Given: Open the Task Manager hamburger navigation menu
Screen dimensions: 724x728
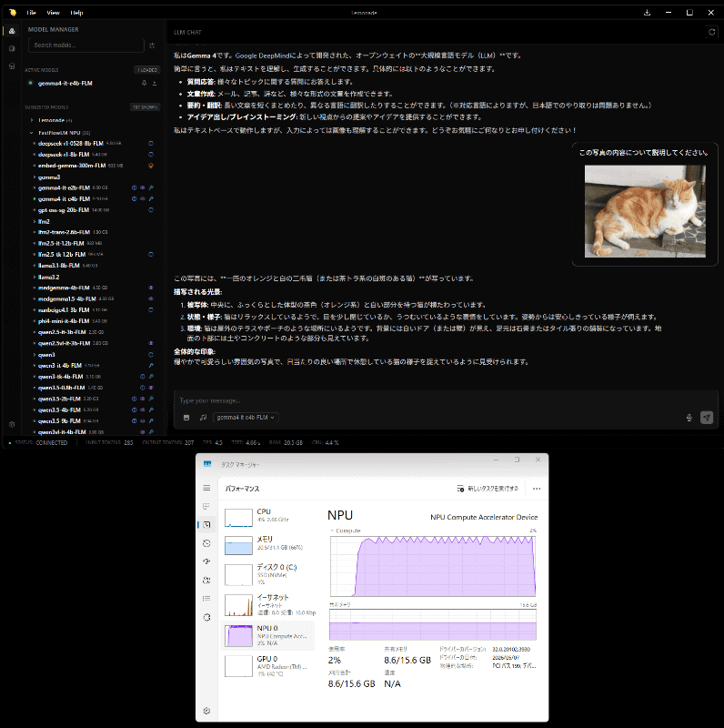Looking at the screenshot, I should (206, 488).
